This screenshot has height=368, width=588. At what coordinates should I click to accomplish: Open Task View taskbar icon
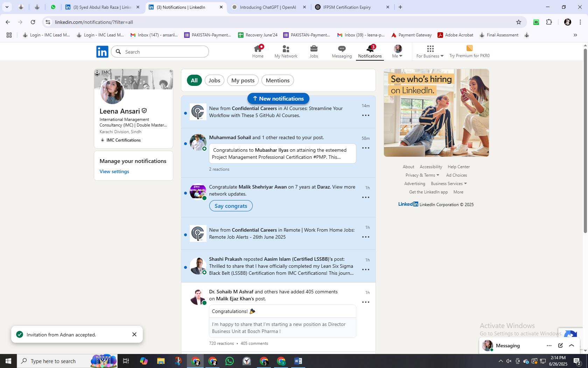[126, 361]
